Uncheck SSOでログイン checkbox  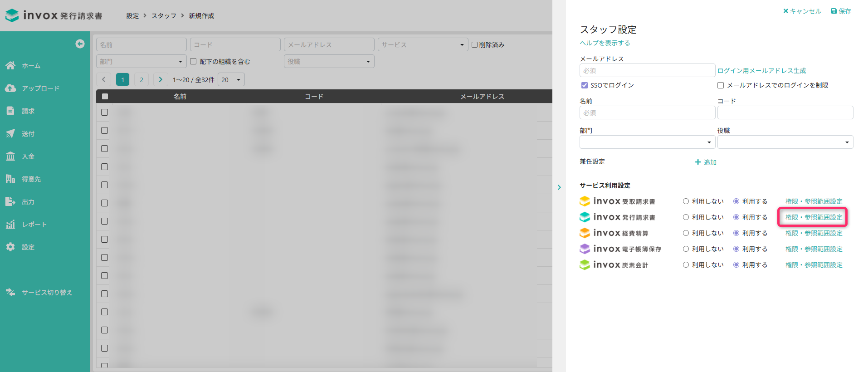(x=585, y=85)
